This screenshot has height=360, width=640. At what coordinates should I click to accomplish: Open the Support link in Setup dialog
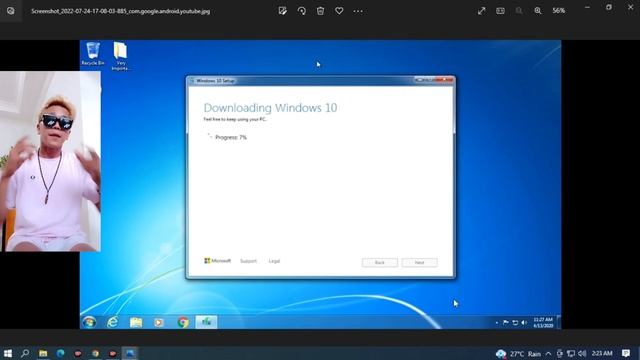point(248,261)
